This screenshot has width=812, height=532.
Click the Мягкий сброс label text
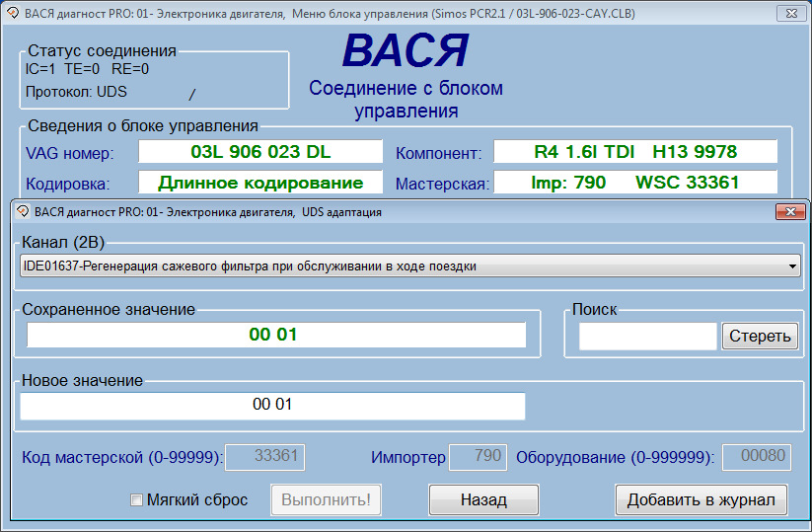point(197,499)
